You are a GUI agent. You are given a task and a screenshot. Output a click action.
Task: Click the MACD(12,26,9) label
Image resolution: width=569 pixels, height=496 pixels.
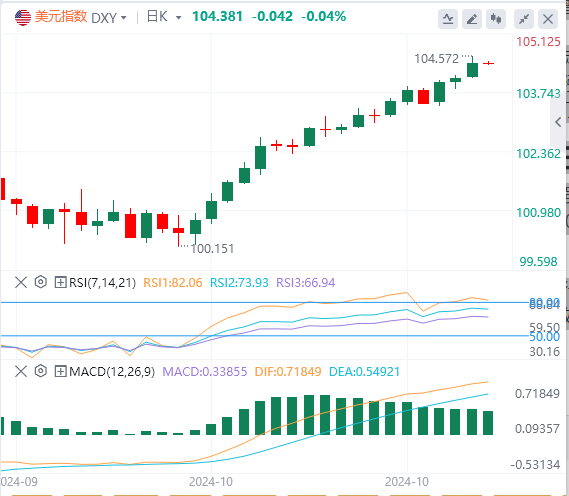[112, 372]
